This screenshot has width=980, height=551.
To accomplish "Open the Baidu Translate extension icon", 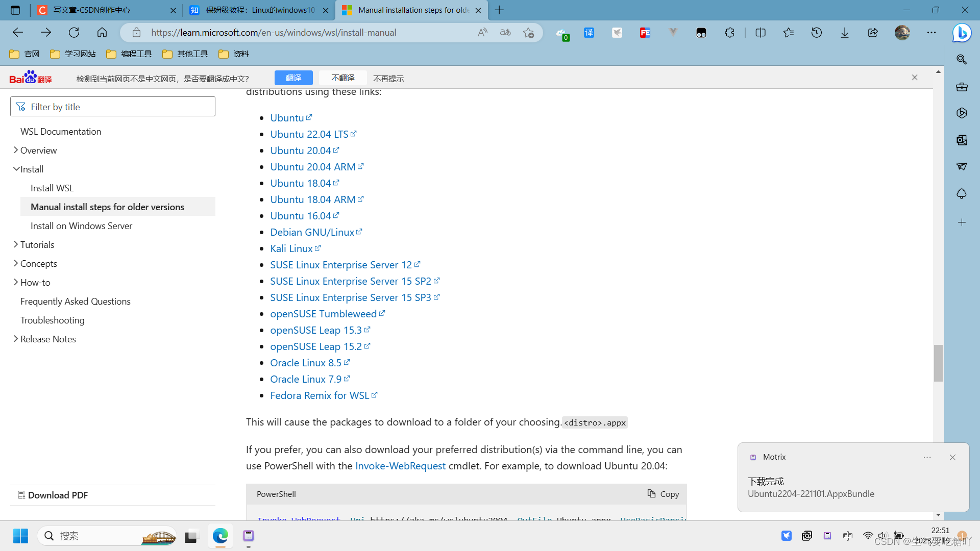I will click(589, 32).
